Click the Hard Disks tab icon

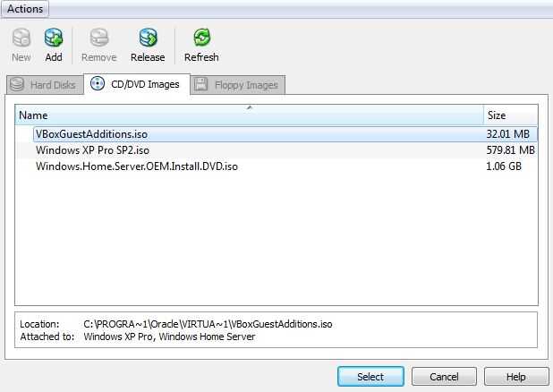17,85
